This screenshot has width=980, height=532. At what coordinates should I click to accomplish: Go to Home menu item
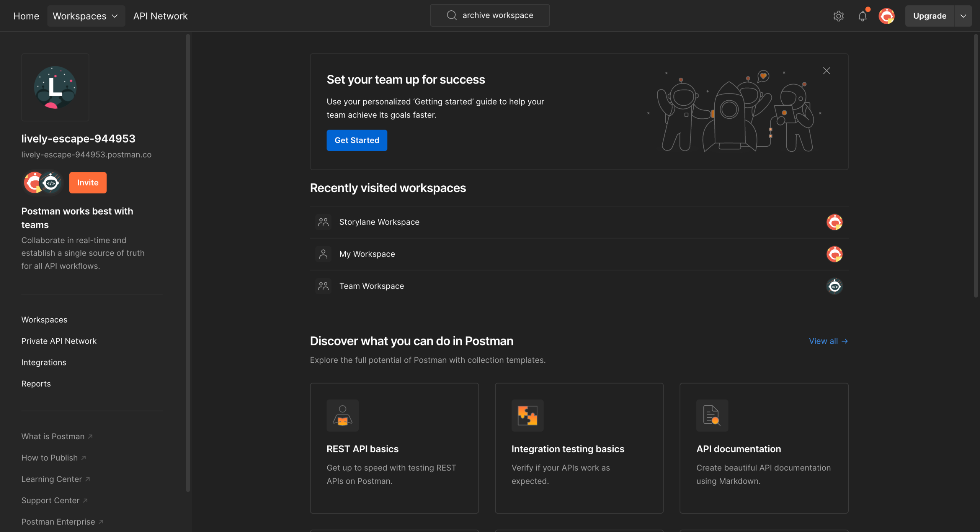tap(26, 16)
